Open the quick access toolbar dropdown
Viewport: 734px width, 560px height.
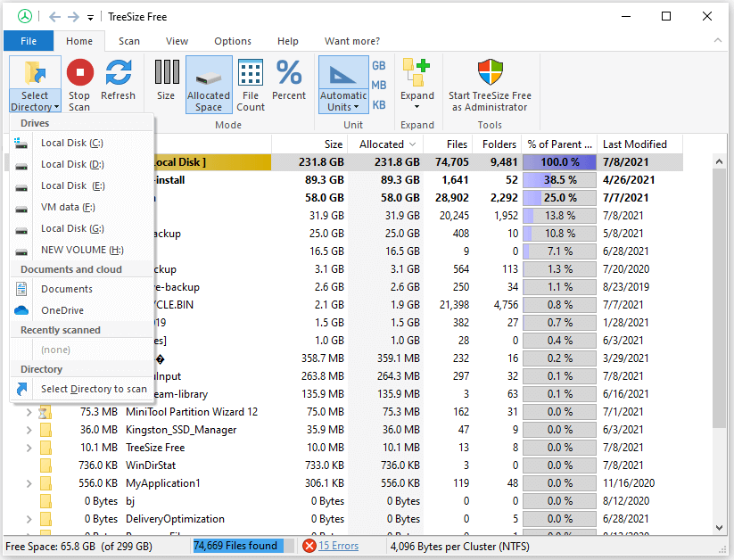[x=90, y=18]
